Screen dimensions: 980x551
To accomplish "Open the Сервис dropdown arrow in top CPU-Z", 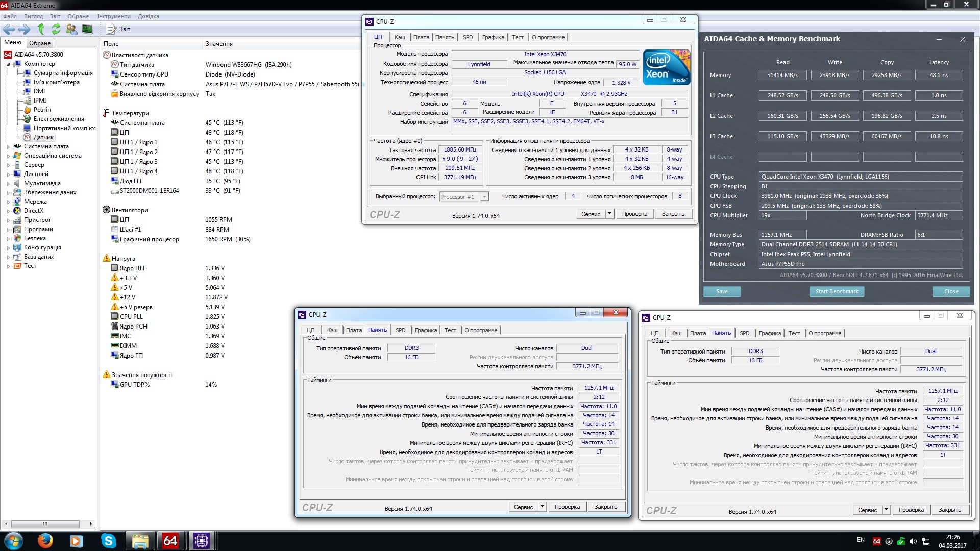I will point(609,214).
